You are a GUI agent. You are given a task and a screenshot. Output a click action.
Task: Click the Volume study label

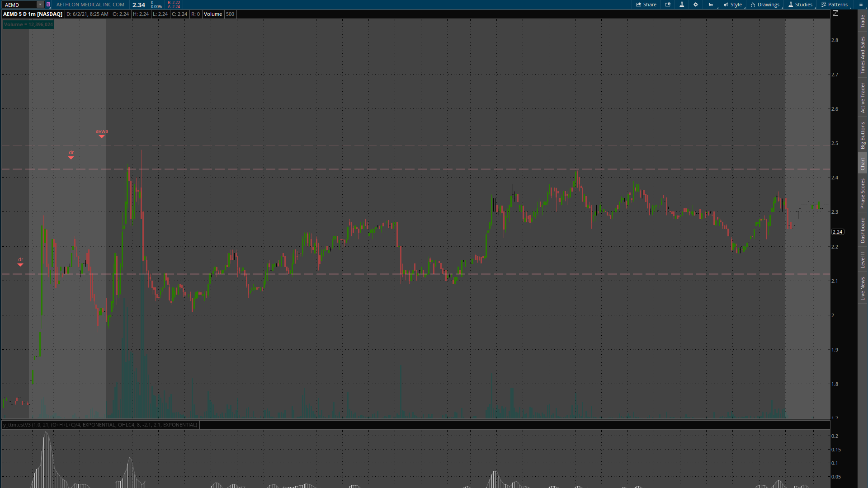[28, 24]
